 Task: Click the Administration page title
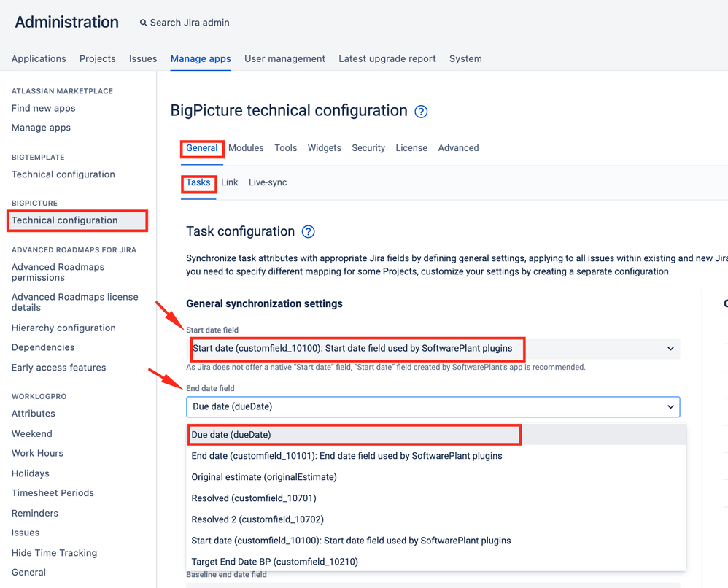(x=67, y=22)
